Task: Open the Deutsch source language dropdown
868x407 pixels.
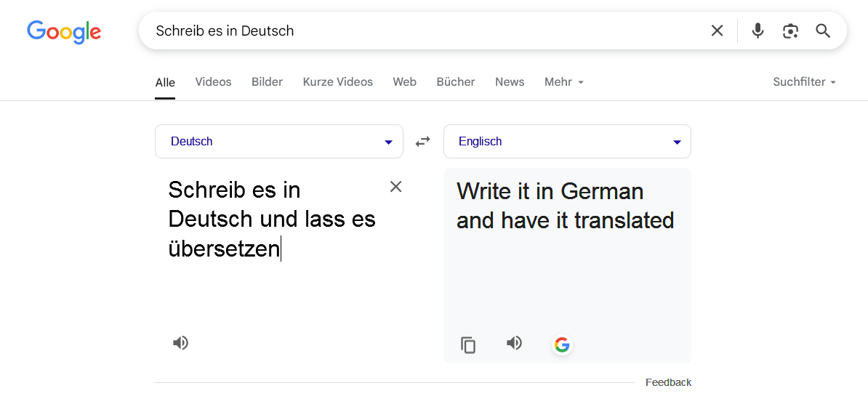Action: pyautogui.click(x=279, y=142)
